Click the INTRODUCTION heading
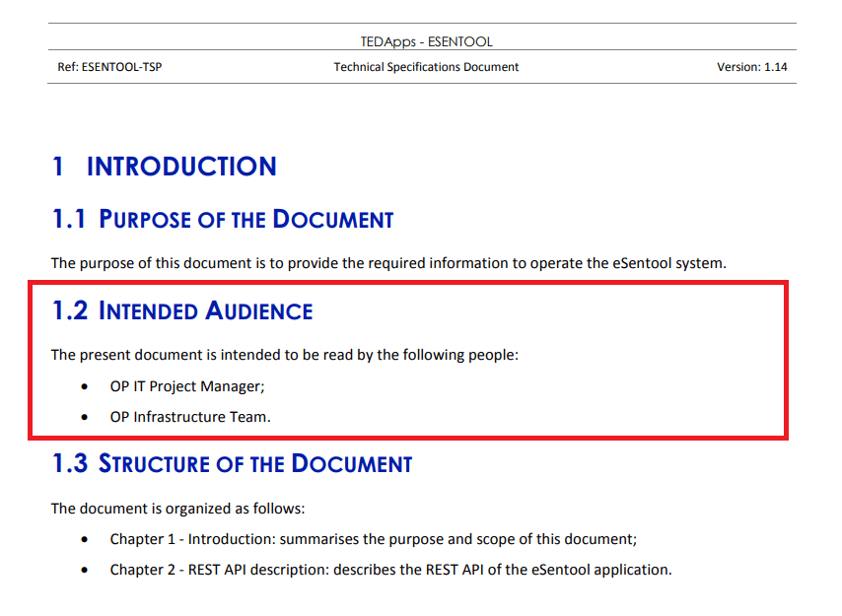842x616 pixels. [x=181, y=166]
